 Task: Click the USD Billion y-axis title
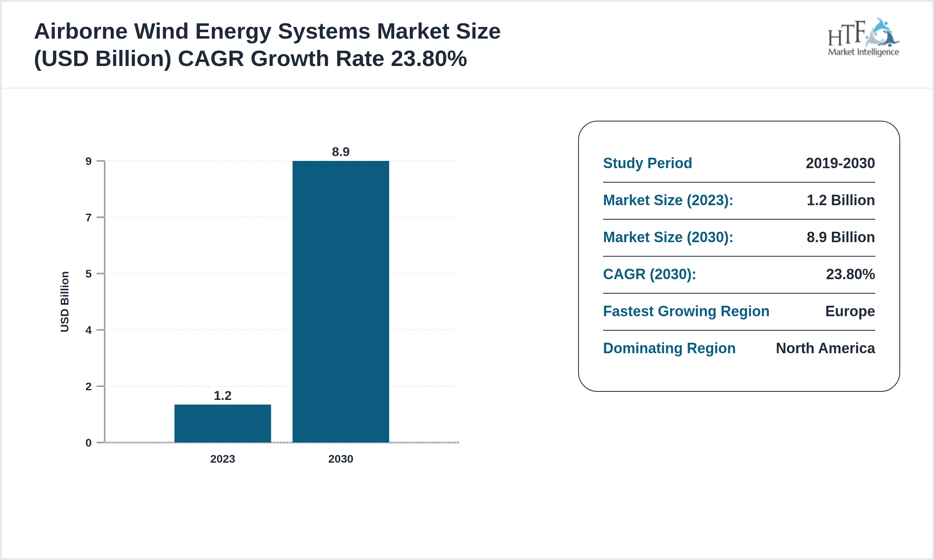point(65,302)
